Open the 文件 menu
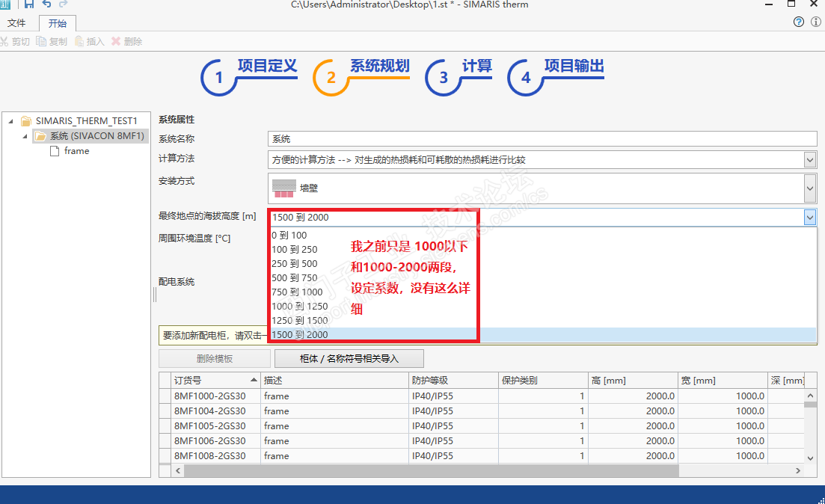This screenshot has width=825, height=504. pos(16,23)
